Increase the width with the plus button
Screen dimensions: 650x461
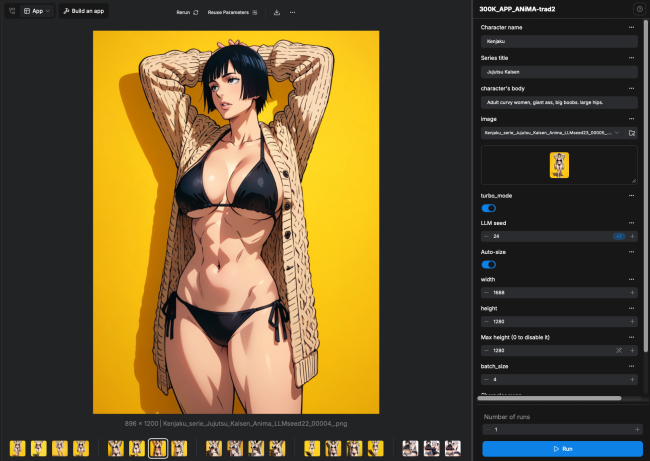pos(632,293)
